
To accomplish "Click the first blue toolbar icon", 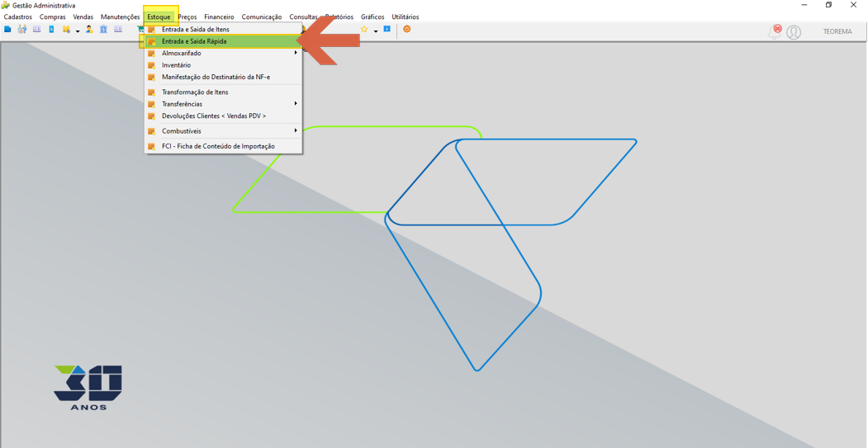I will coord(7,30).
